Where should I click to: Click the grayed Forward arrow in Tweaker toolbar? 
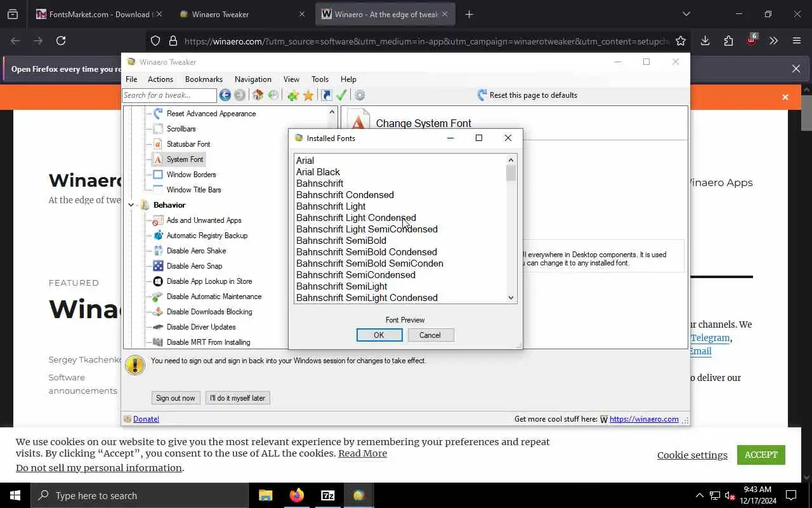pyautogui.click(x=240, y=95)
